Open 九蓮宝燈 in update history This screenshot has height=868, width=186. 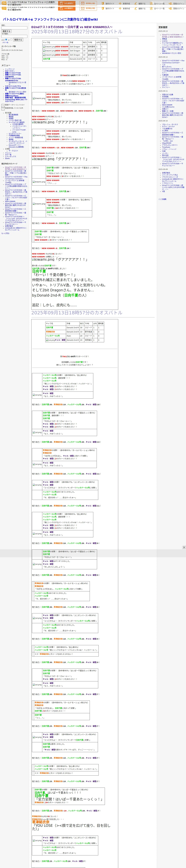165,75
